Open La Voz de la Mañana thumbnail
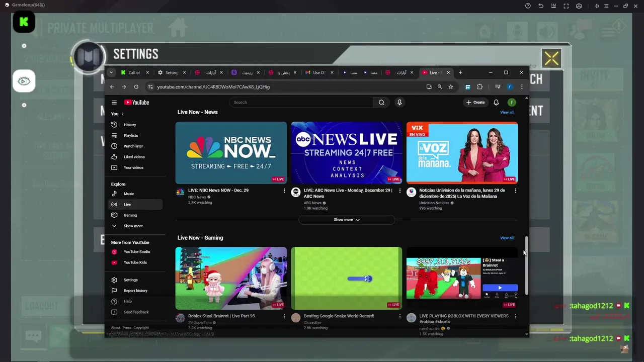Image resolution: width=644 pixels, height=362 pixels. [462, 153]
